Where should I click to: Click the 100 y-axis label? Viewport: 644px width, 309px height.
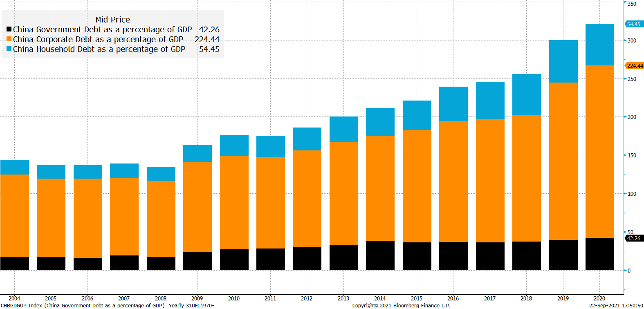pyautogui.click(x=632, y=194)
